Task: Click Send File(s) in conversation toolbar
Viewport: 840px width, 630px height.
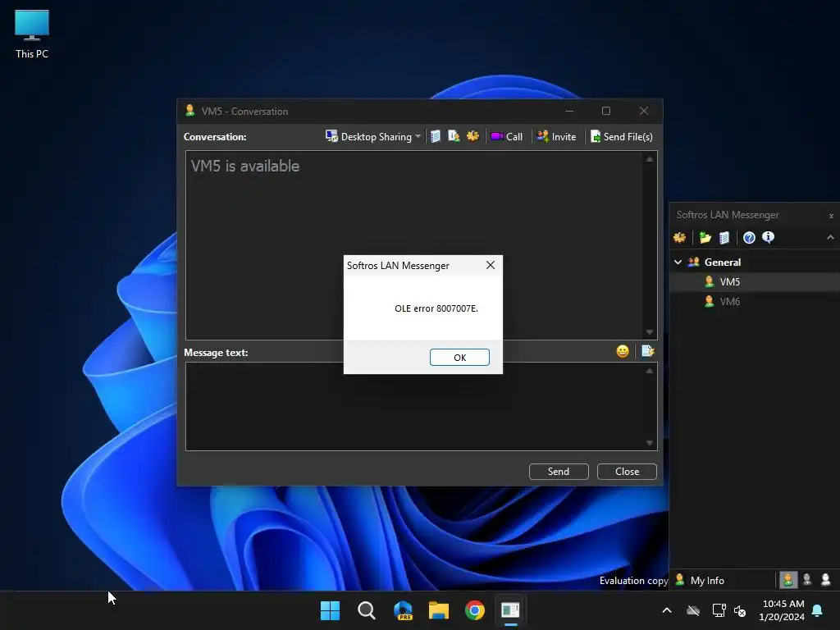Action: pyautogui.click(x=622, y=137)
